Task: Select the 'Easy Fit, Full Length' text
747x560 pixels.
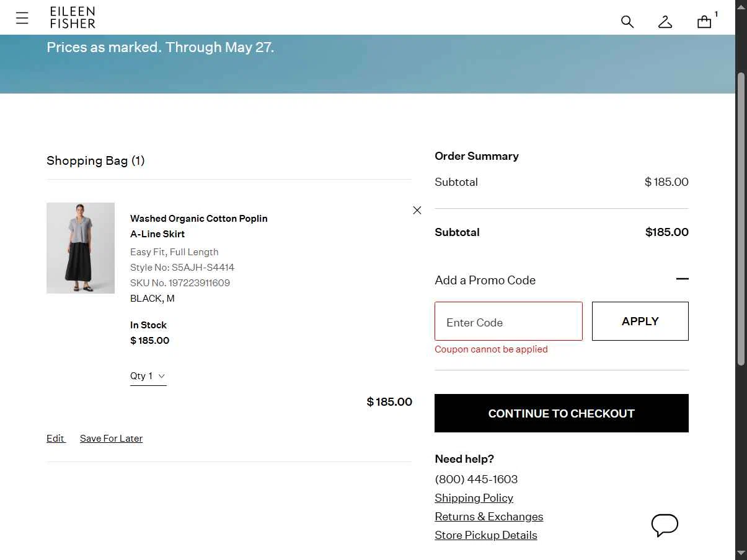Action: pos(174,252)
